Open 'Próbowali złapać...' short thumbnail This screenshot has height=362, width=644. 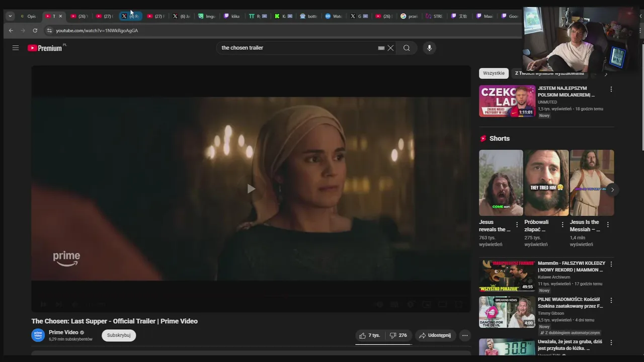(x=546, y=183)
